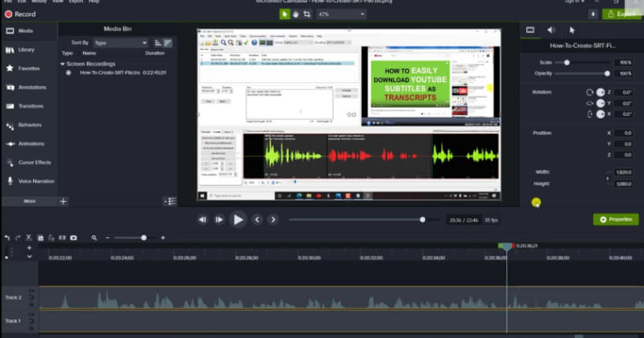
Task: Step forward one frame
Action: 219,220
